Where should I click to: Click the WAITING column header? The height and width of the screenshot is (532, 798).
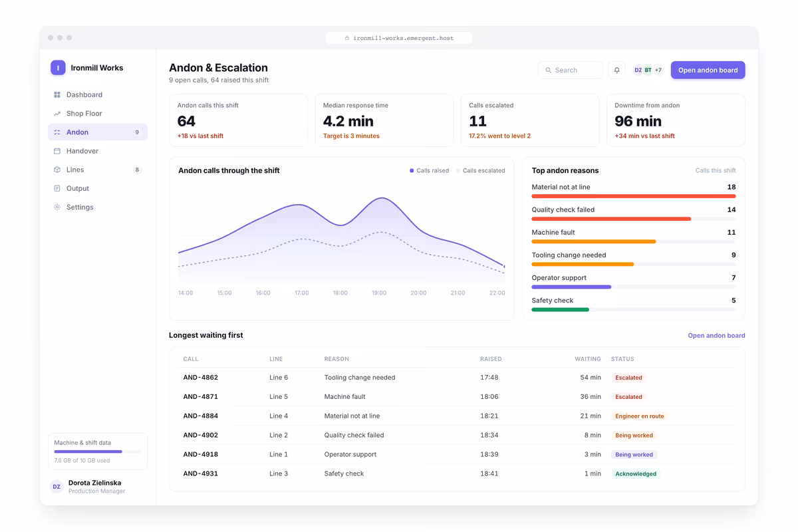[x=588, y=359]
